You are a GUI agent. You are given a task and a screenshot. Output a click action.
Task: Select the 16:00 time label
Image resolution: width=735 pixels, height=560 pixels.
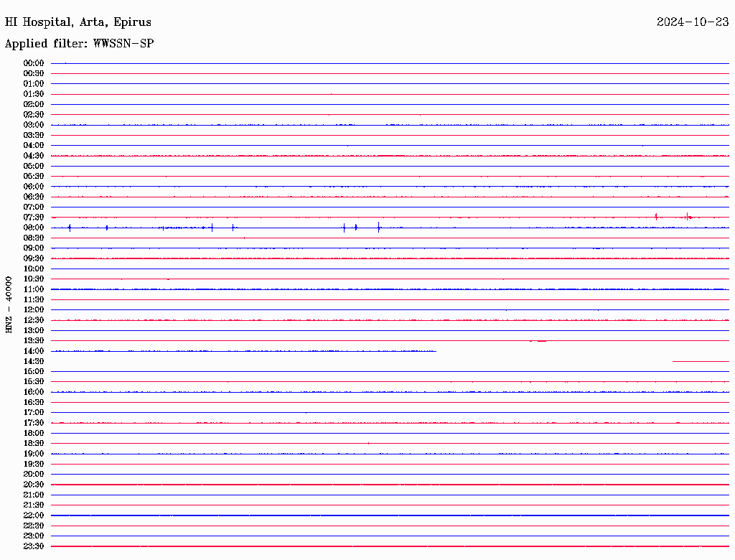pos(34,392)
